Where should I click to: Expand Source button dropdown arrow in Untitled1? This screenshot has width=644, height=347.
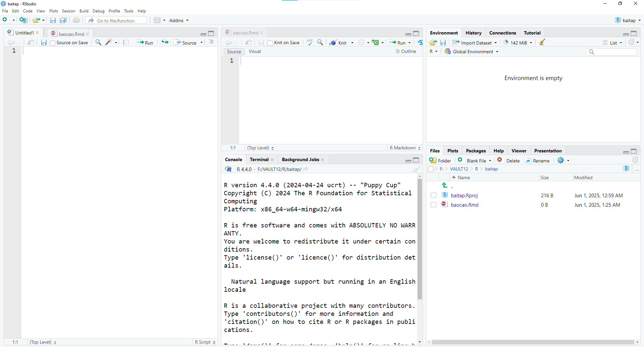(202, 43)
